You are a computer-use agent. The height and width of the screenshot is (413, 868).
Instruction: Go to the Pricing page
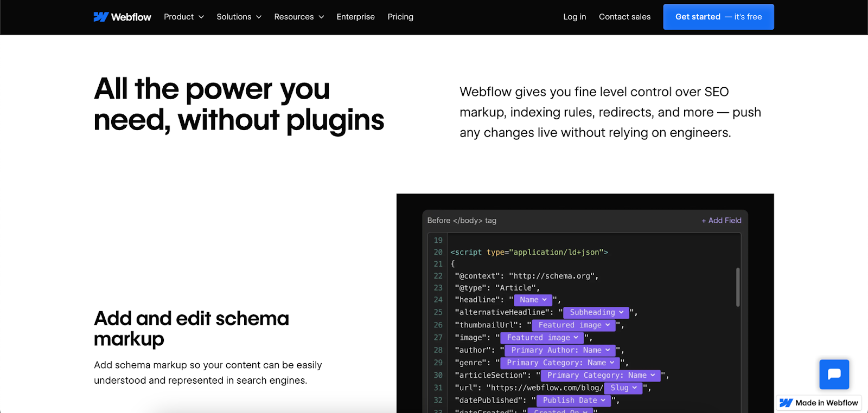tap(400, 17)
